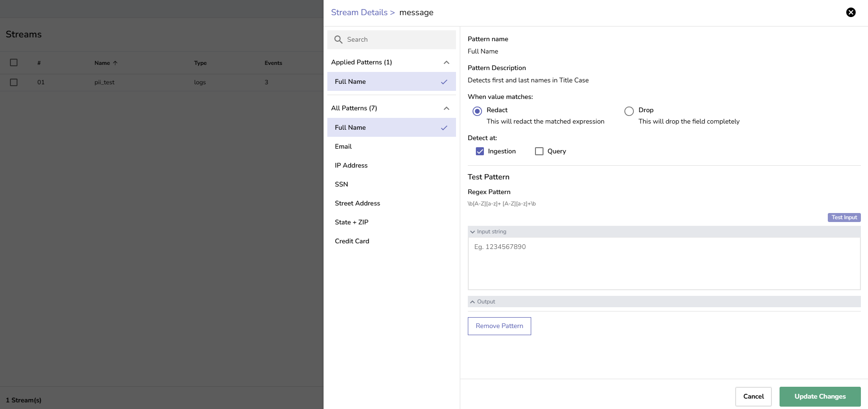Uncheck the Ingestion checkbox

pos(480,151)
